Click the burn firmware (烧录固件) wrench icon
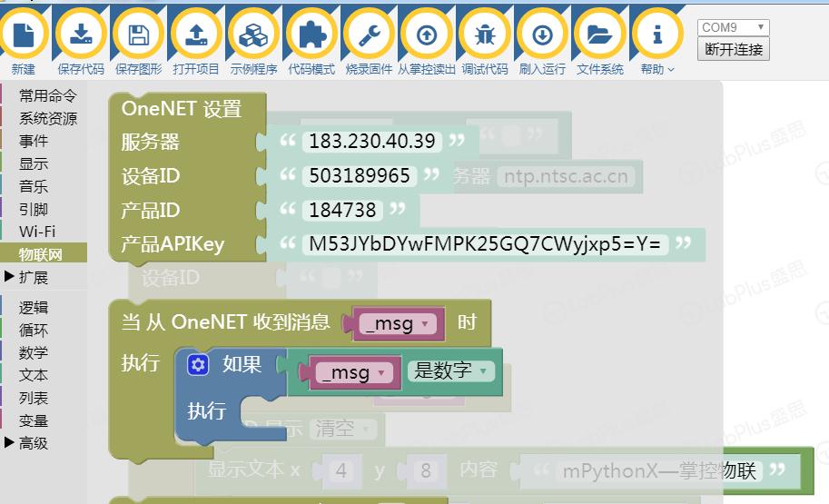This screenshot has height=504, width=829. tap(369, 35)
